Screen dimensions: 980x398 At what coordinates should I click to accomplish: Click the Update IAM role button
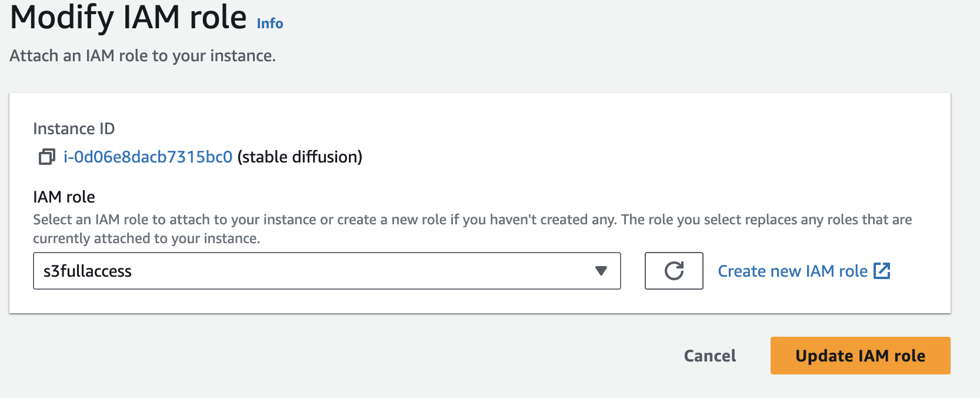[859, 356]
